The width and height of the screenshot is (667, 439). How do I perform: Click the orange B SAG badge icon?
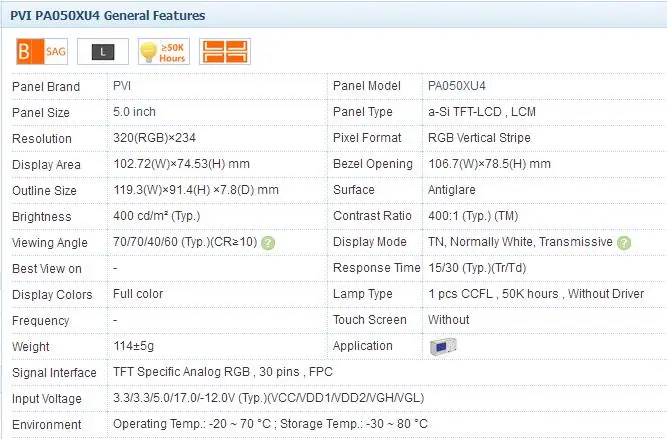point(42,51)
